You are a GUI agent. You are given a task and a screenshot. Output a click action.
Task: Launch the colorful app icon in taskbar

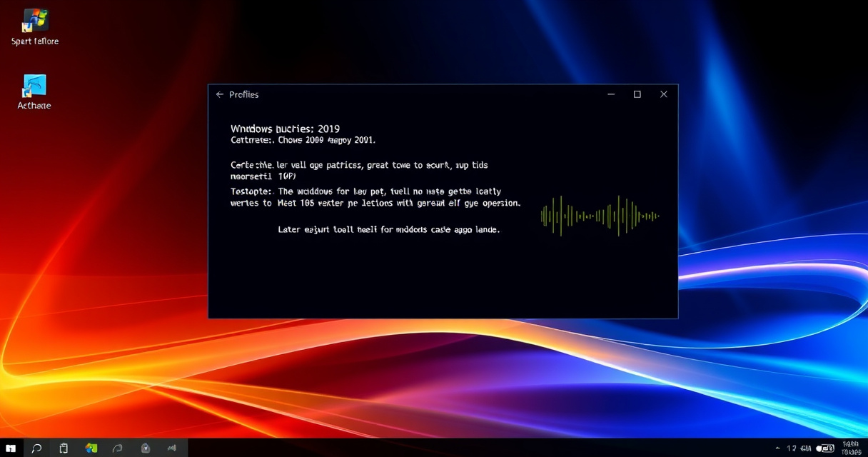coord(91,448)
